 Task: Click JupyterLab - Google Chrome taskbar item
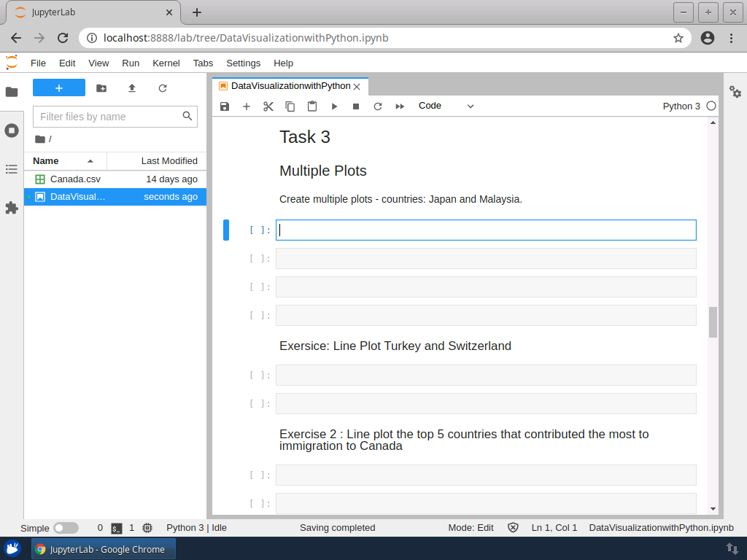click(x=104, y=549)
